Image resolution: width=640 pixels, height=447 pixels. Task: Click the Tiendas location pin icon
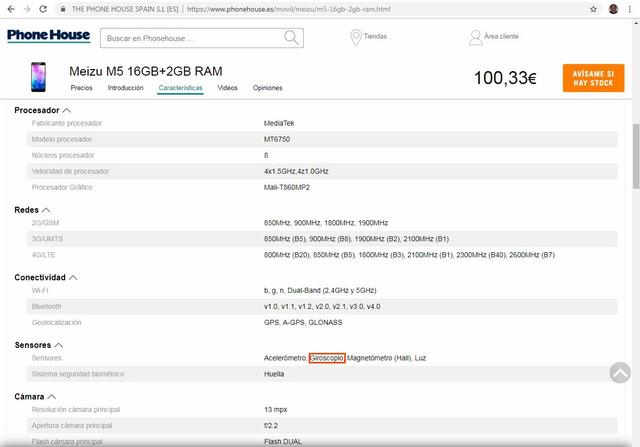pos(356,38)
